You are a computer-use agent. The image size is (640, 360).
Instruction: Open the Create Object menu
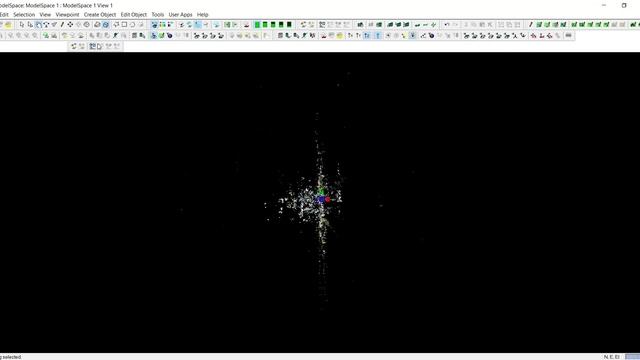pyautogui.click(x=100, y=14)
